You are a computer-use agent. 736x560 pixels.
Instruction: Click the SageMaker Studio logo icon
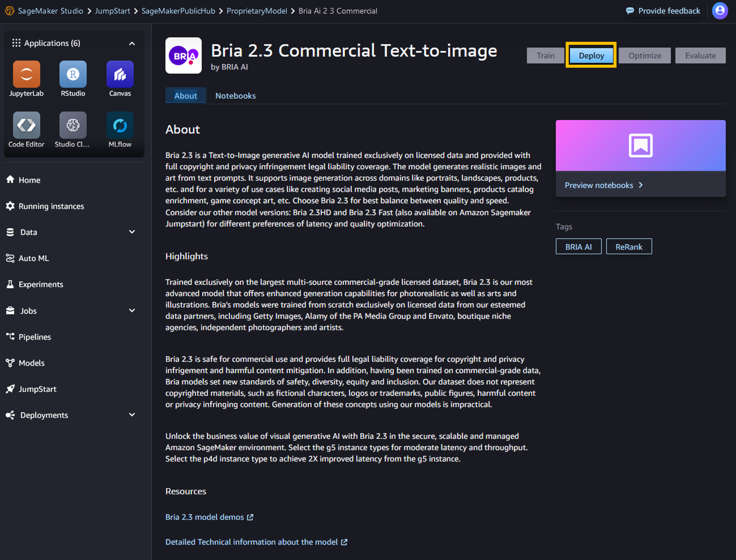tap(9, 10)
